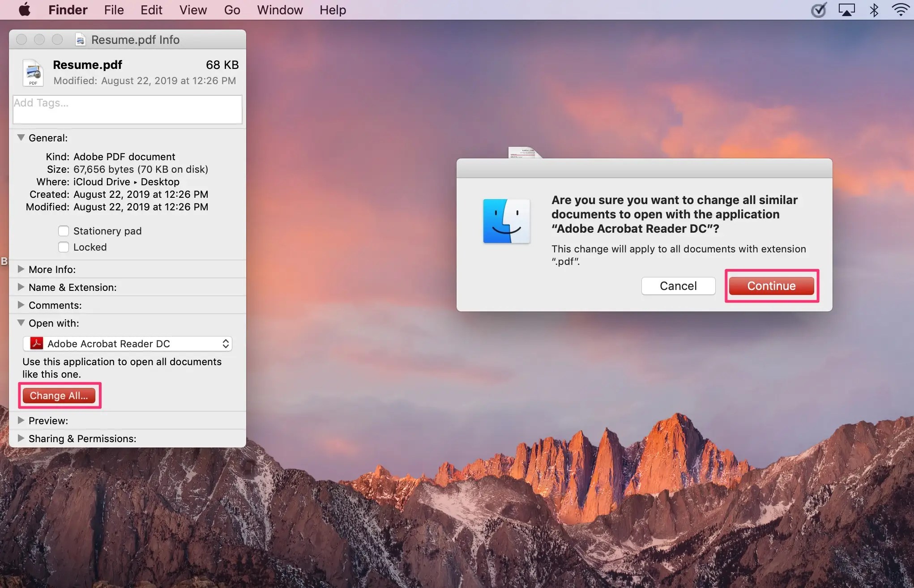The width and height of the screenshot is (914, 588).
Task: Click the dialog's bold confirmation question
Action: coord(675,214)
